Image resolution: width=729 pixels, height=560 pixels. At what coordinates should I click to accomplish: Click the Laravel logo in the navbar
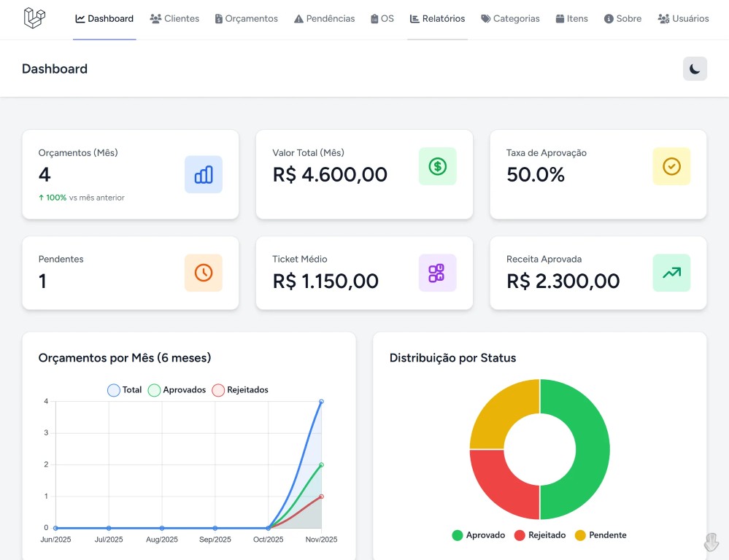34,18
